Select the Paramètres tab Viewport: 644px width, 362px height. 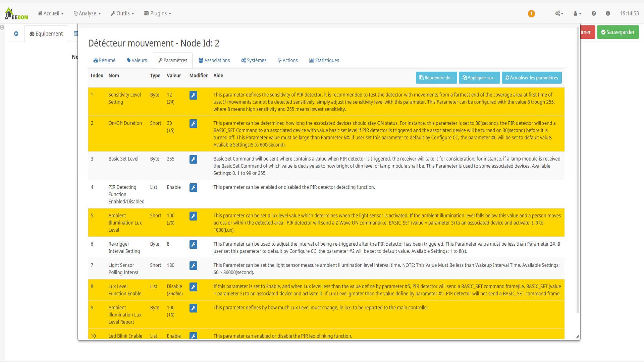pyautogui.click(x=173, y=60)
